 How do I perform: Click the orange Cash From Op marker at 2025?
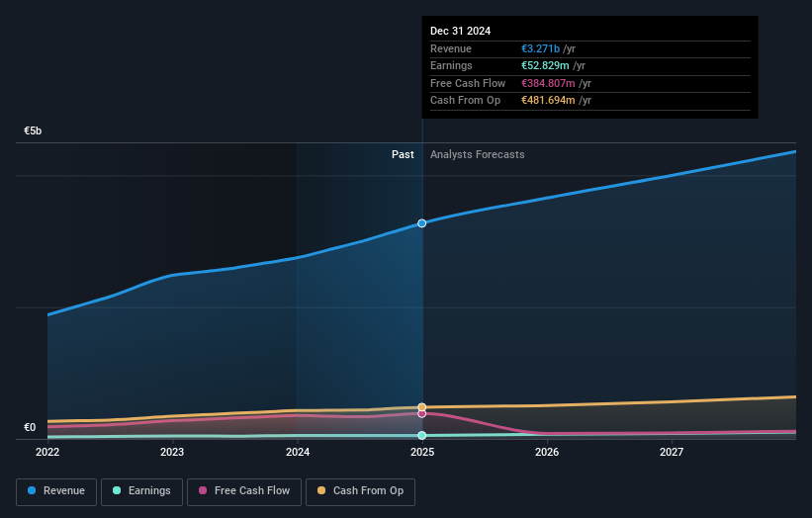pos(422,407)
